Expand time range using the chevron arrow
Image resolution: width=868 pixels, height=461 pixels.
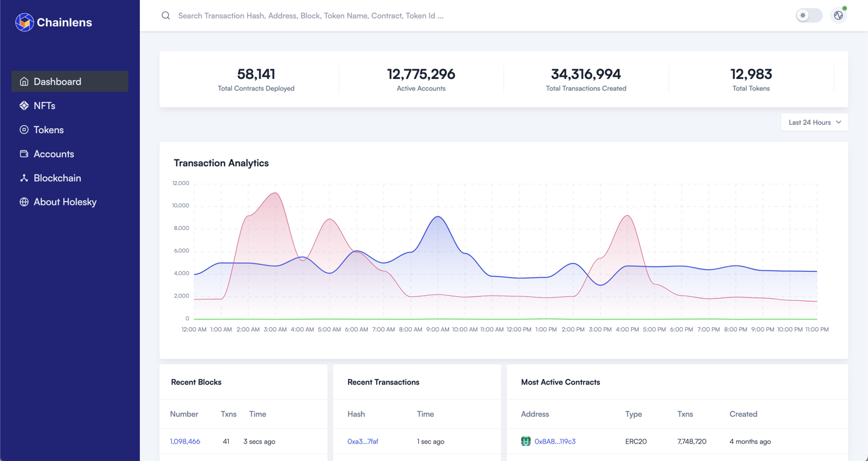point(838,122)
